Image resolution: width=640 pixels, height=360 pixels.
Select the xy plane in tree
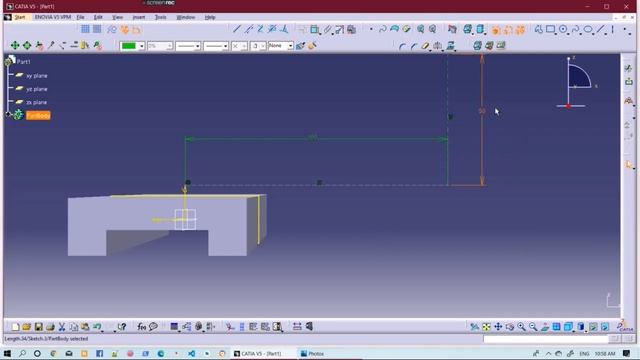[37, 76]
